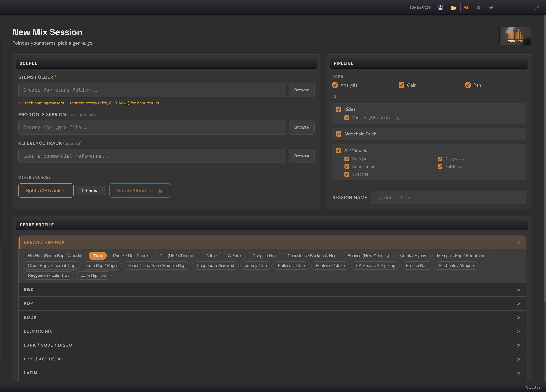Image resolution: width=546 pixels, height=392 pixels.
Task: Expand the Live / Acoustic genre group
Action: 272,359
